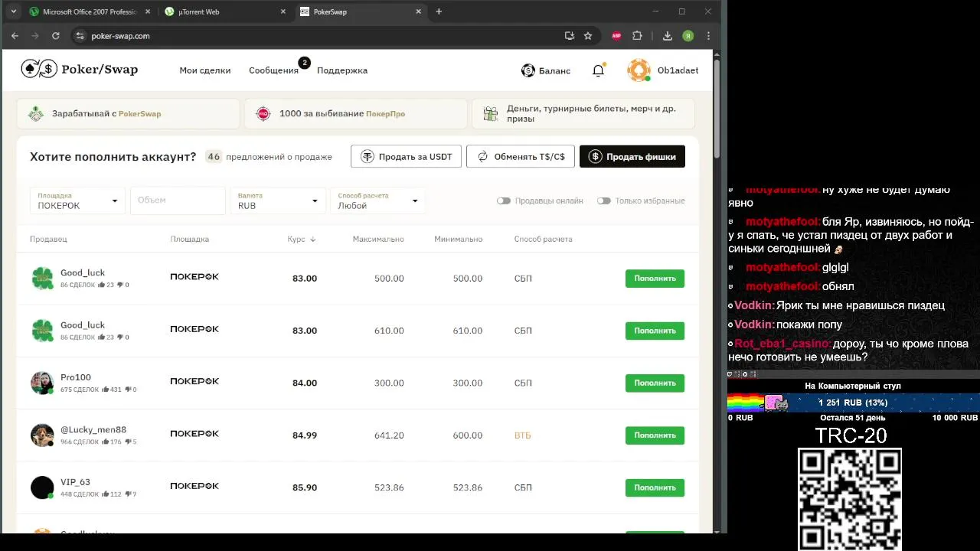Click Пополнить for Good_luck 610.00 offer
The height and width of the screenshot is (551, 980).
pos(655,331)
